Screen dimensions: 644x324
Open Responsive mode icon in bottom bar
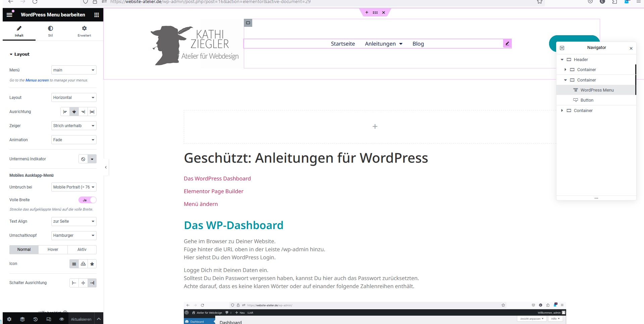(x=49, y=319)
